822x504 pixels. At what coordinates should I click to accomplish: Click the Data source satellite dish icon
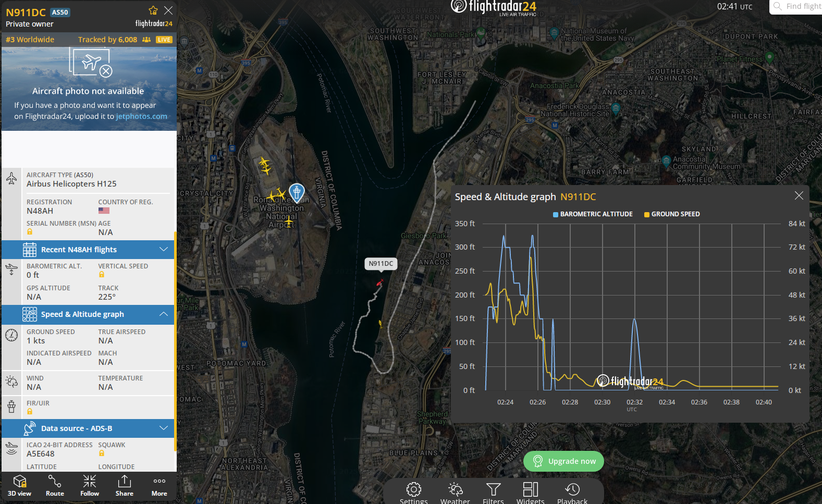[x=30, y=428]
